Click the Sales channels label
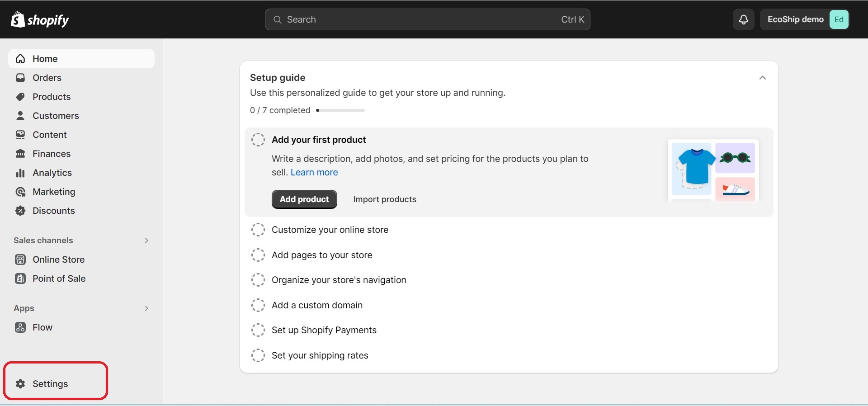 43,241
